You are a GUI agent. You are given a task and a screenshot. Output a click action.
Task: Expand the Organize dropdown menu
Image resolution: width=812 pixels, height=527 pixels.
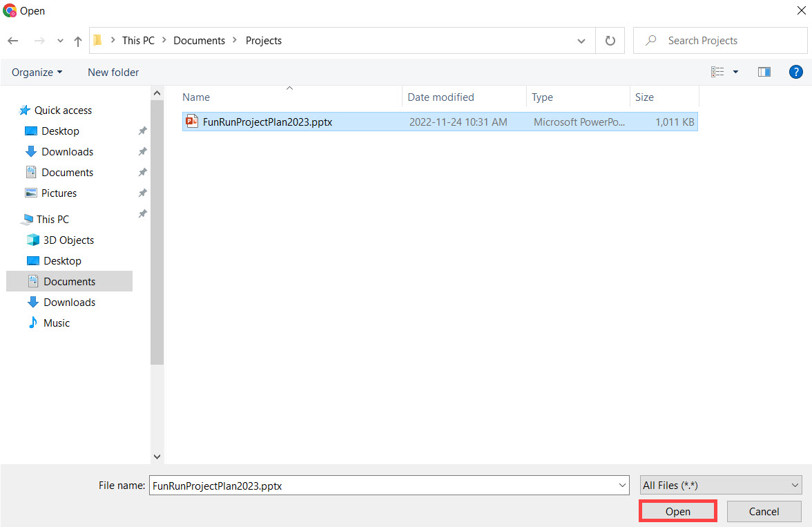(37, 73)
